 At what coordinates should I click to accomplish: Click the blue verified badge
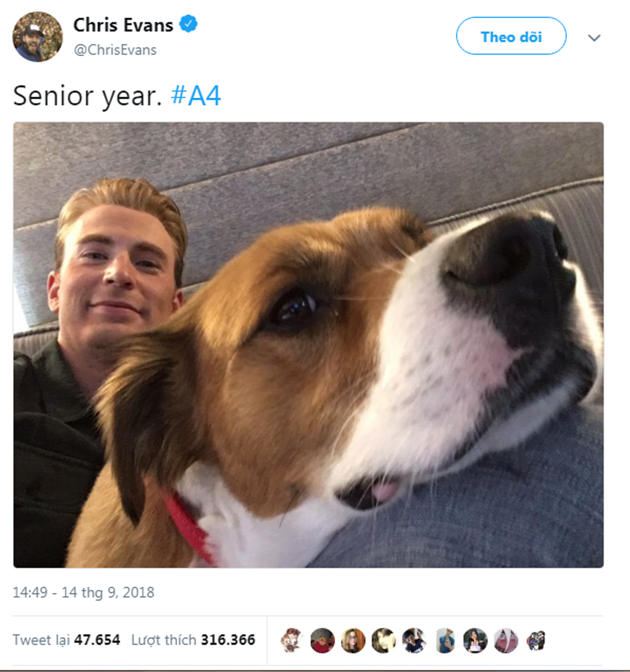coord(188,24)
